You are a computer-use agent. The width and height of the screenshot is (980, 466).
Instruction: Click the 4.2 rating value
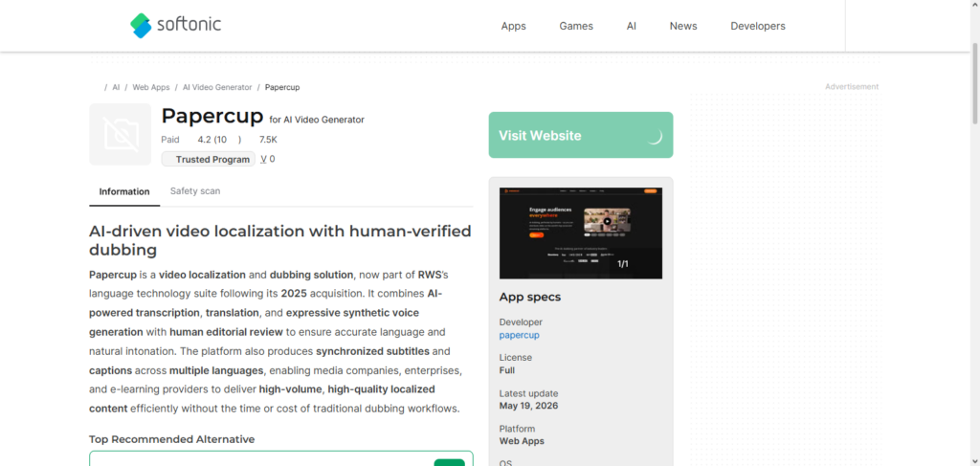[205, 140]
